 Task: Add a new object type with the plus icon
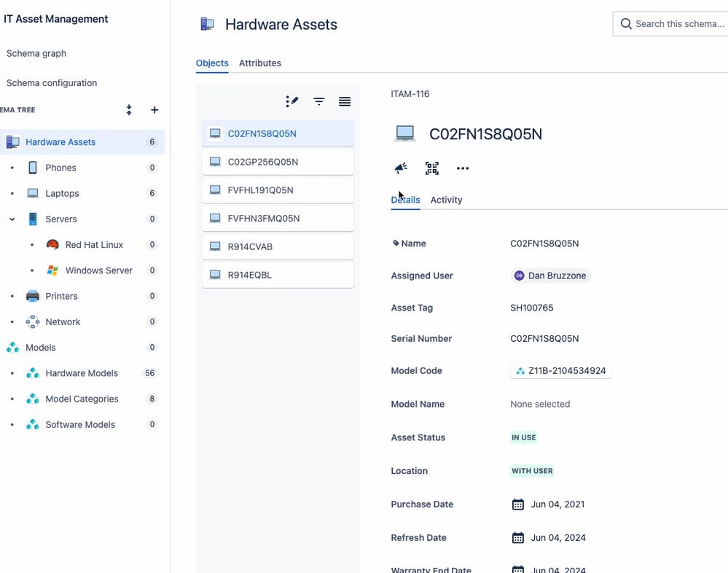click(x=154, y=110)
